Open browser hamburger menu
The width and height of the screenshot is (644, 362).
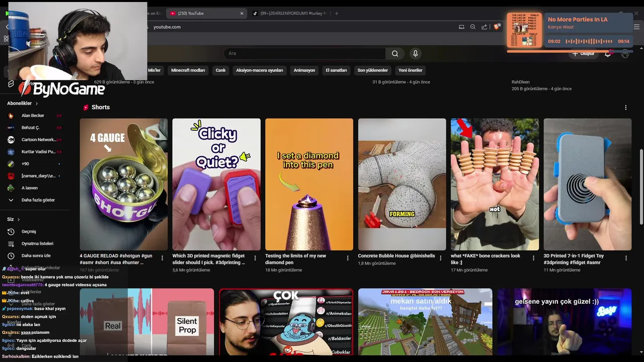[636, 27]
